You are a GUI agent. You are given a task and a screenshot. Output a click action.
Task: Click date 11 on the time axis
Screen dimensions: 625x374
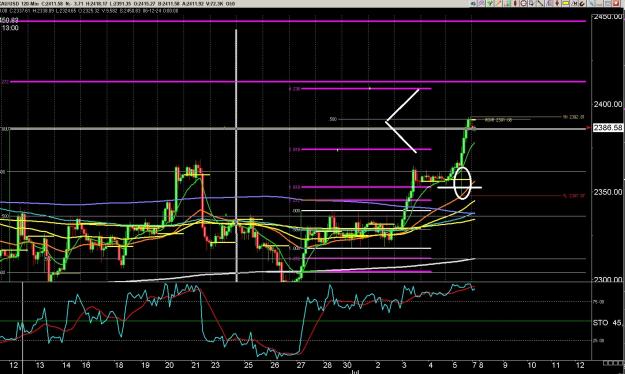click(556, 365)
